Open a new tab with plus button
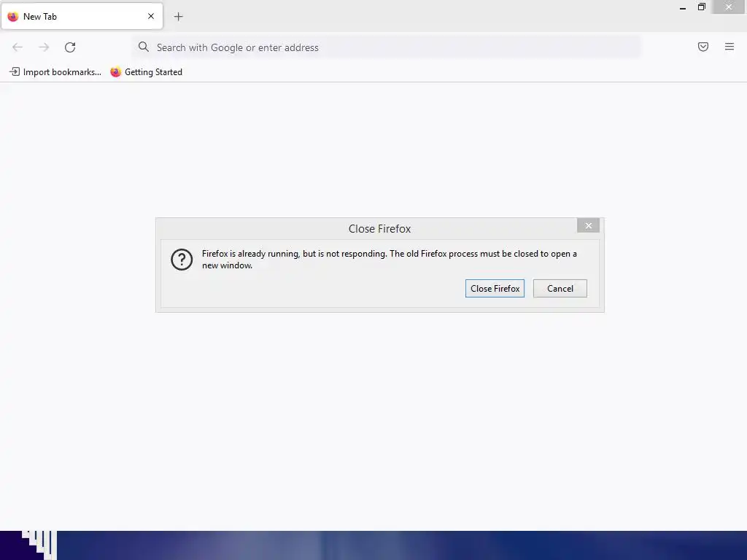Viewport: 747px width, 560px height. 178,17
